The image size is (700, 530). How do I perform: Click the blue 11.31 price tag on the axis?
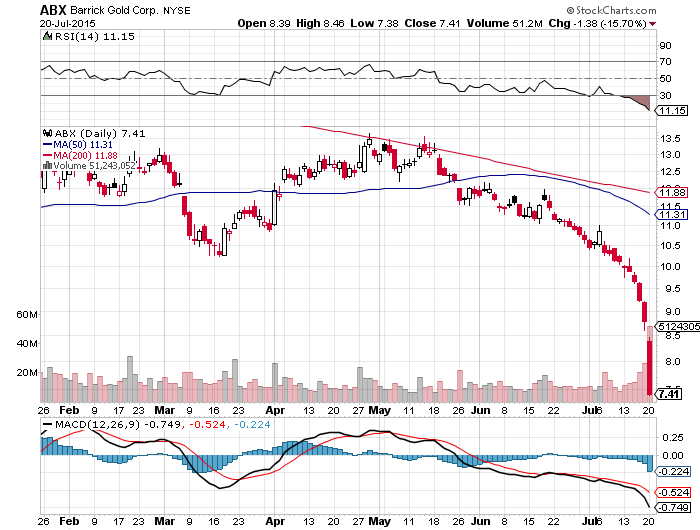pyautogui.click(x=672, y=215)
